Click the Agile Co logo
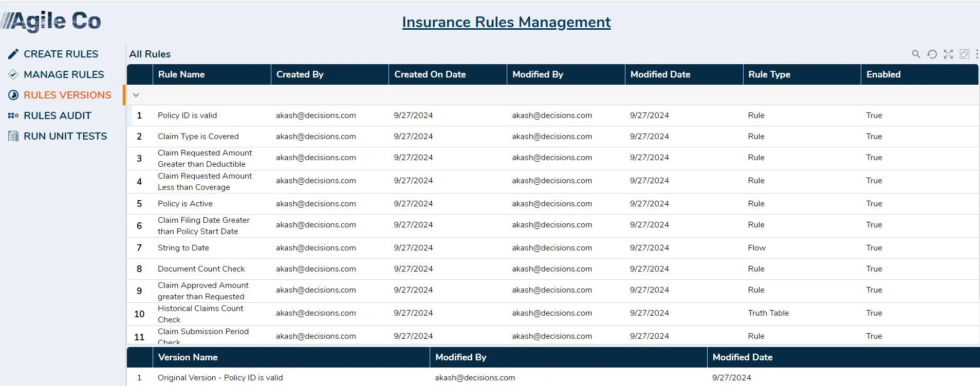 51,21
